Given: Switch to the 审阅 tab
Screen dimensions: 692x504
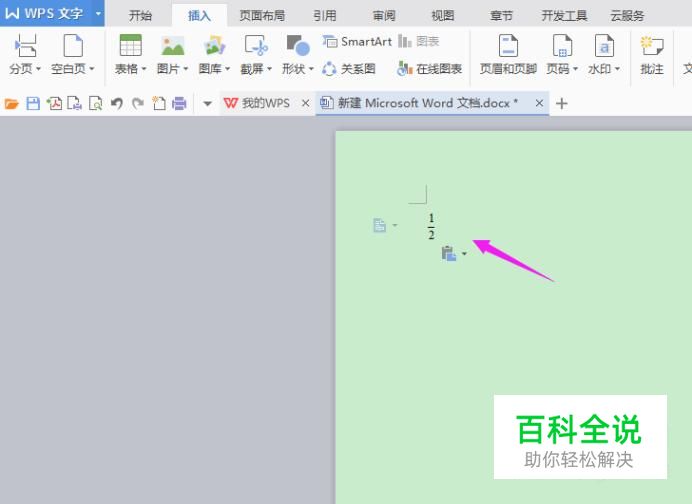Looking at the screenshot, I should click(x=384, y=16).
